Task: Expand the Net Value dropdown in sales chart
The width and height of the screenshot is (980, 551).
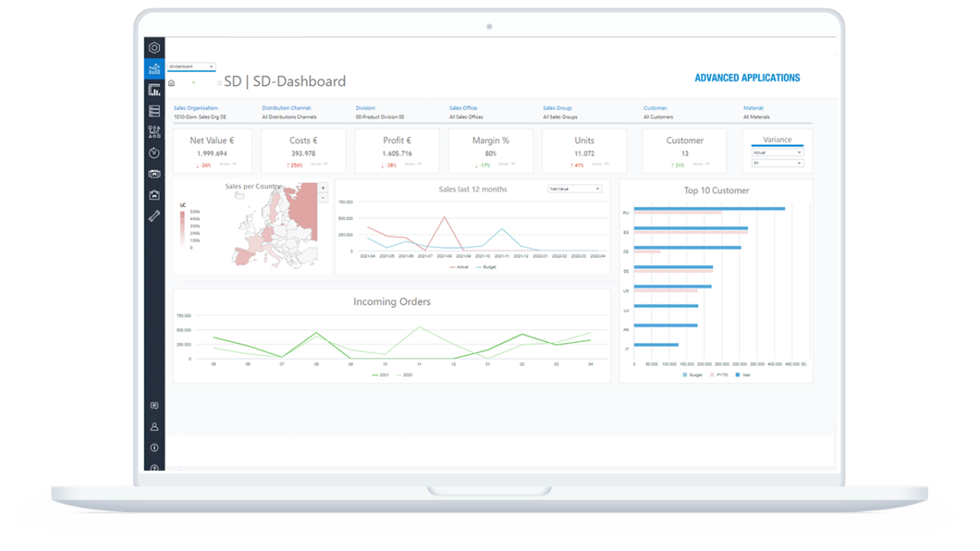Action: 575,189
